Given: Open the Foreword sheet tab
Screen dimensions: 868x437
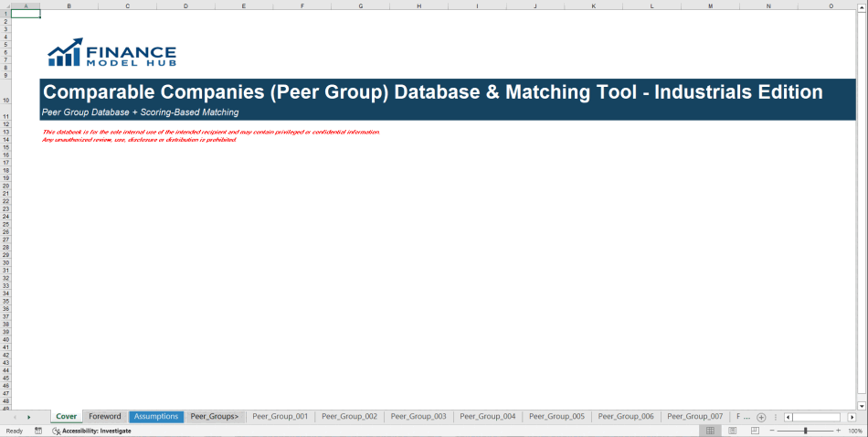Looking at the screenshot, I should (x=104, y=417).
